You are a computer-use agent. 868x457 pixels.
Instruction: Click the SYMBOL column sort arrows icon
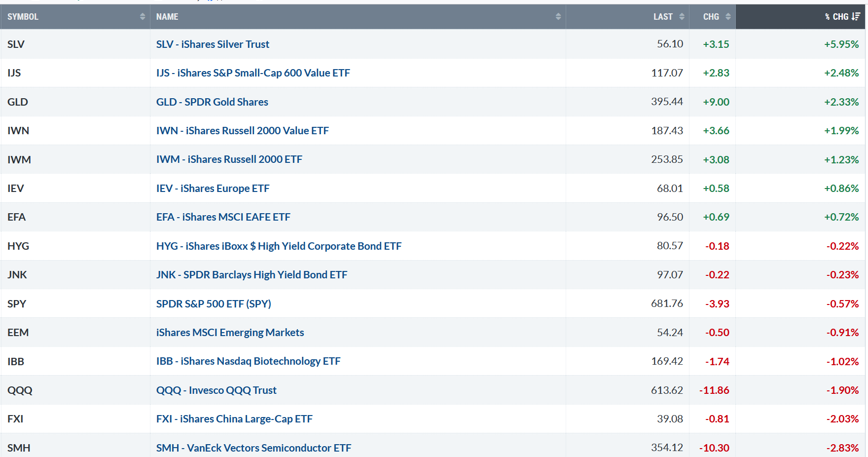[143, 17]
